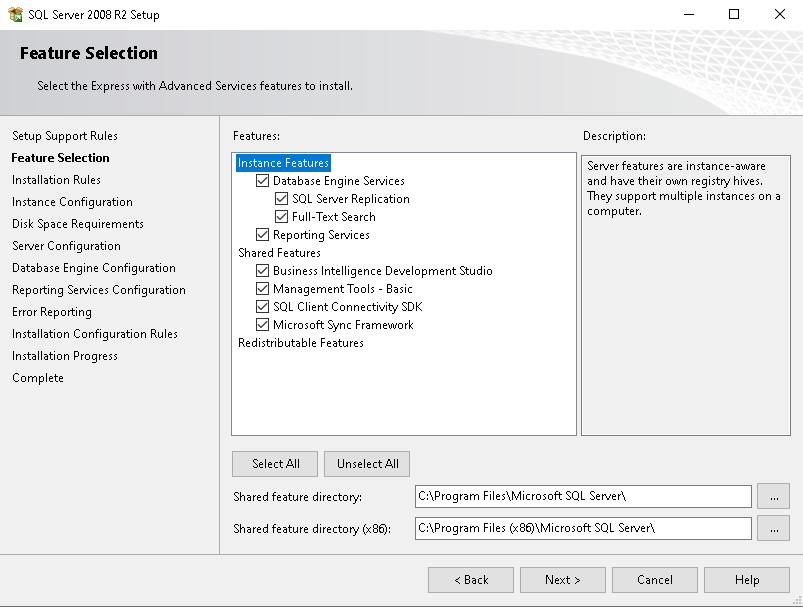Uncheck Microsoft Sync Framework checkbox

click(262, 324)
